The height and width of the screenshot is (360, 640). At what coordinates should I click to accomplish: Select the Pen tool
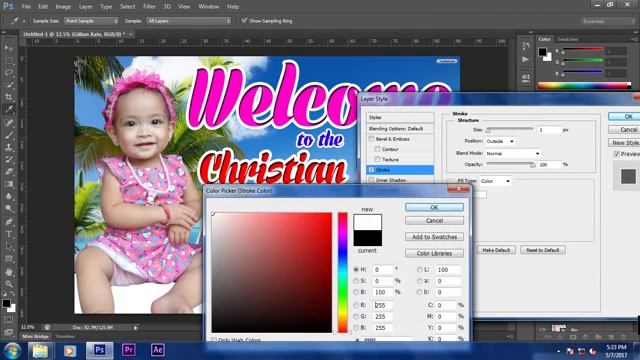9,222
